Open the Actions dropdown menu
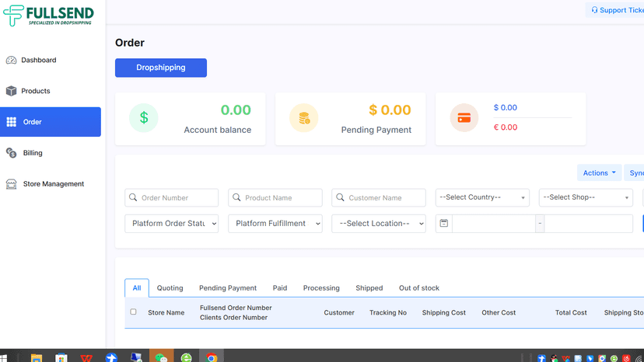 click(x=599, y=172)
